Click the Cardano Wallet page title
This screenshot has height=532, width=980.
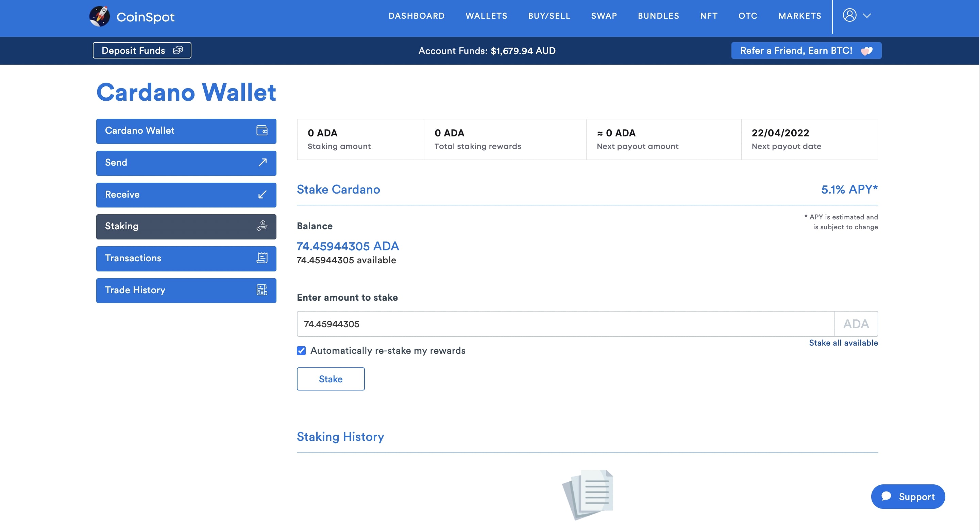pos(186,92)
